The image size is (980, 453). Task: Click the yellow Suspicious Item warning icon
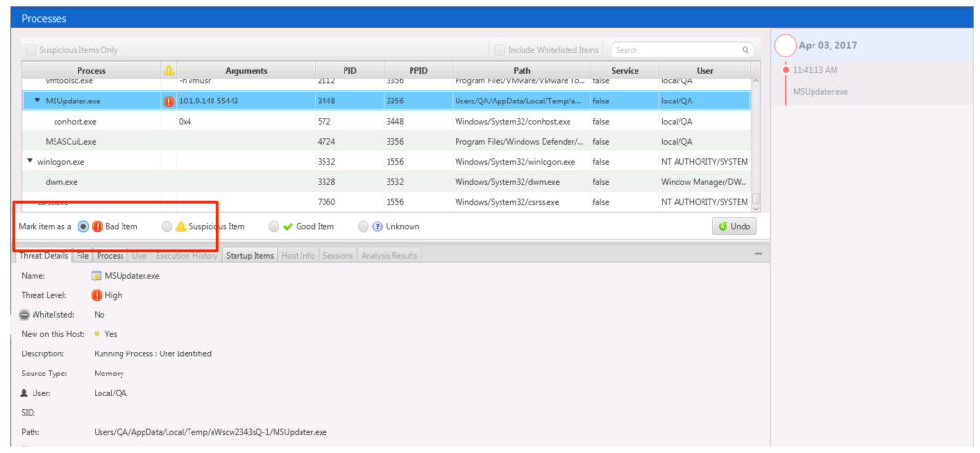[181, 226]
